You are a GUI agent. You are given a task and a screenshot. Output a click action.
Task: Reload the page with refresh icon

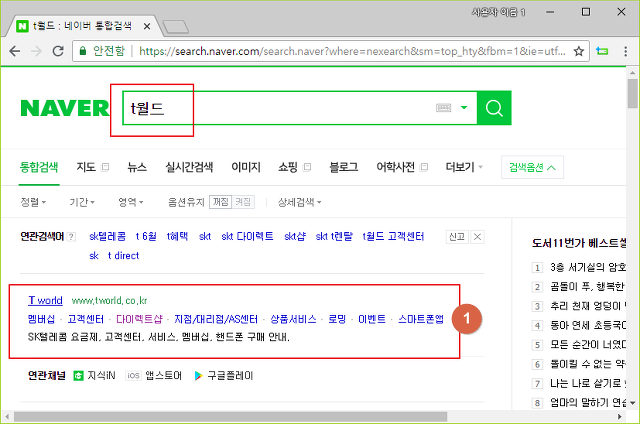pos(58,51)
